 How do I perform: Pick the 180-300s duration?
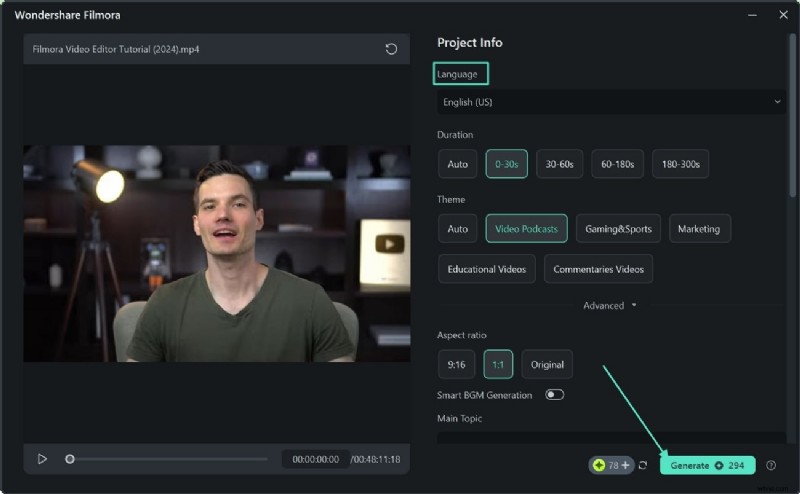coord(681,164)
